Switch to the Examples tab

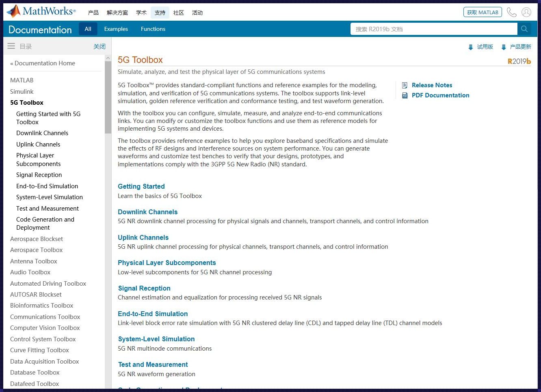click(x=116, y=29)
